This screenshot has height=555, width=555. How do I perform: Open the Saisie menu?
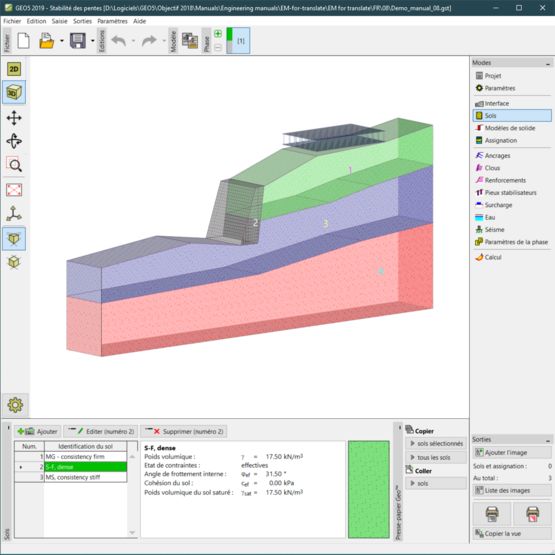click(x=59, y=21)
